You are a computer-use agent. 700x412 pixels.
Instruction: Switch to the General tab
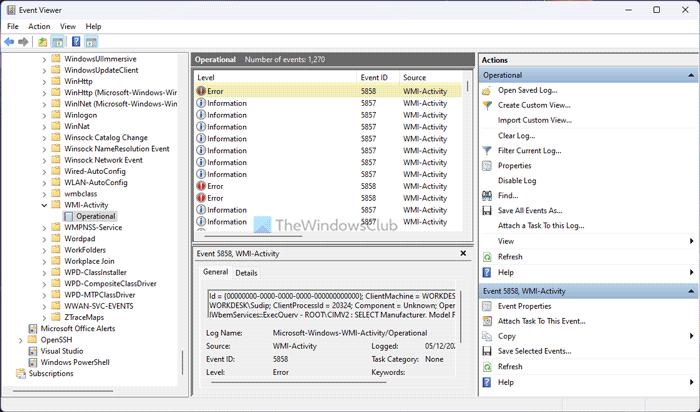coord(216,272)
